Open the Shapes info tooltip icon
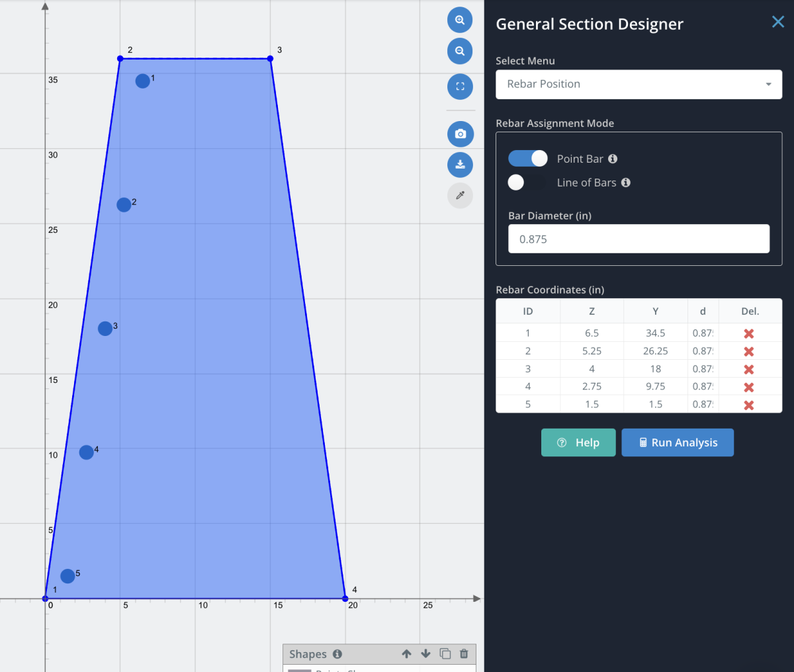Image resolution: width=794 pixels, height=672 pixels. click(x=338, y=653)
